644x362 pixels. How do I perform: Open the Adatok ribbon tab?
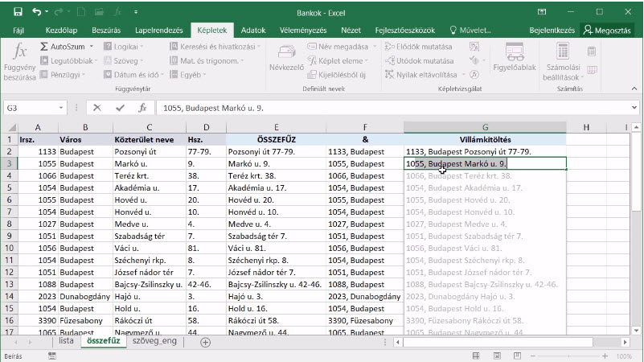[x=253, y=30]
